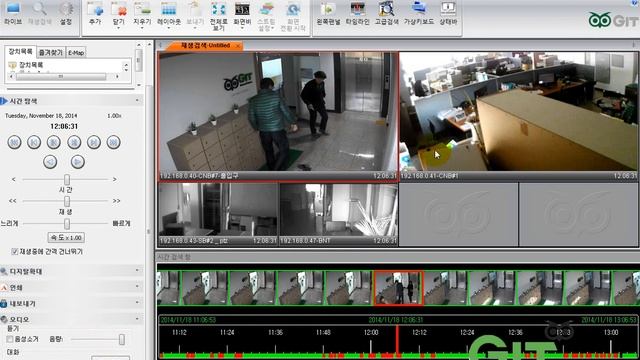Click the < arrow beside 시간 slider
The image size is (640, 360).
[x=14, y=179]
